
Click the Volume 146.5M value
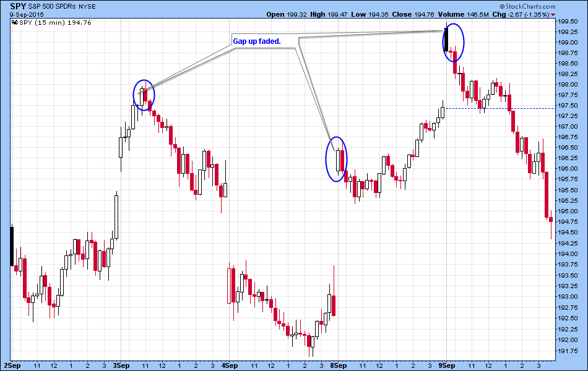coord(463,15)
